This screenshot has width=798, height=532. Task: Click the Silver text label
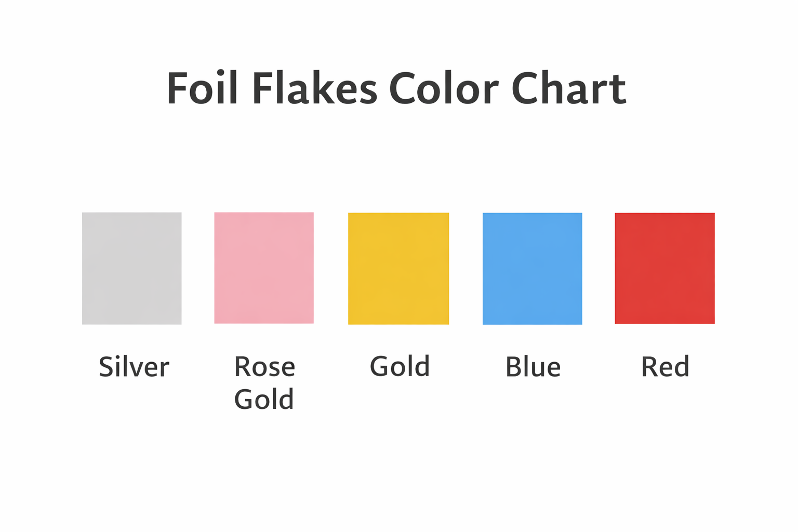(x=134, y=367)
